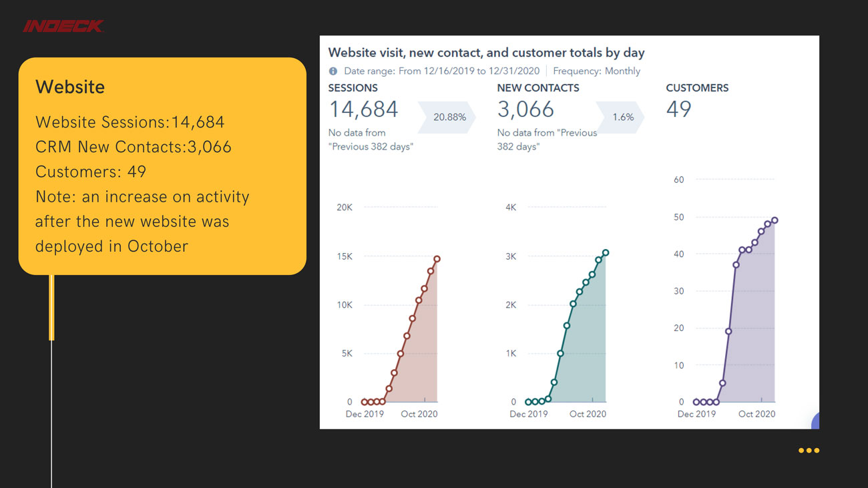Click the 20.88% conversion arrow badge
The image size is (868, 488).
click(447, 117)
